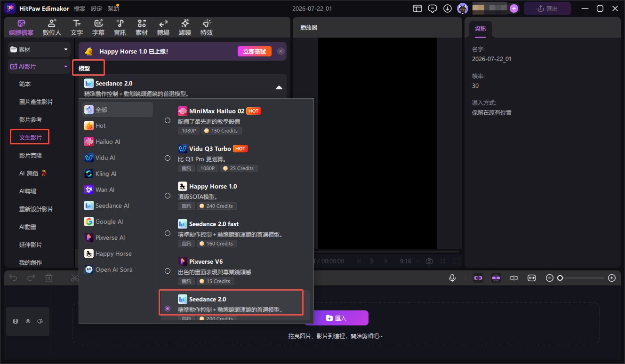Collapse the AI影片 sidebar section
Image resolution: width=625 pixels, height=364 pixels.
point(65,67)
